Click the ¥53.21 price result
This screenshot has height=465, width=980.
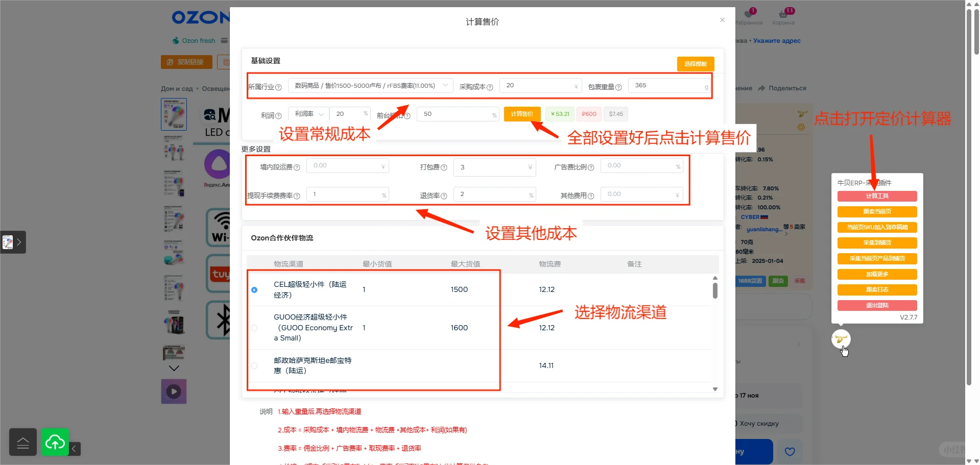[560, 114]
